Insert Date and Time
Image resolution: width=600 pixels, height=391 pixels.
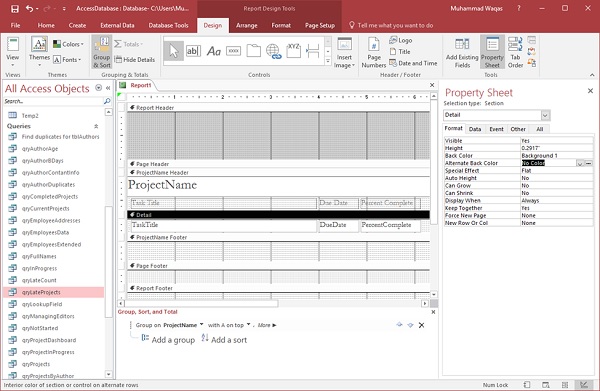tap(413, 63)
